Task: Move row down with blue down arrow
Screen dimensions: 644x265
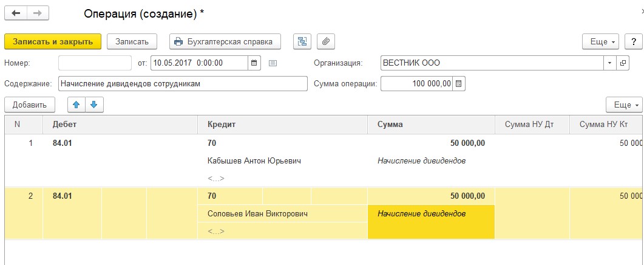Action: click(95, 105)
